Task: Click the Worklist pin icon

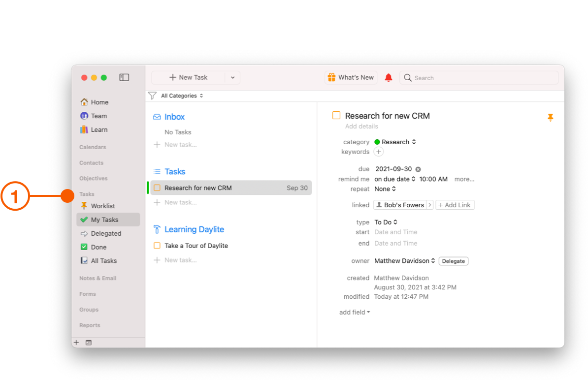Action: point(83,206)
